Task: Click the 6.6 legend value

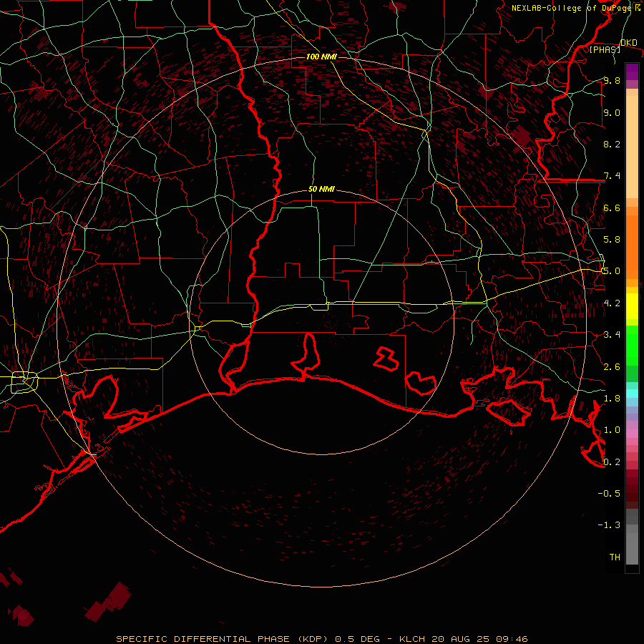Action: [612, 208]
